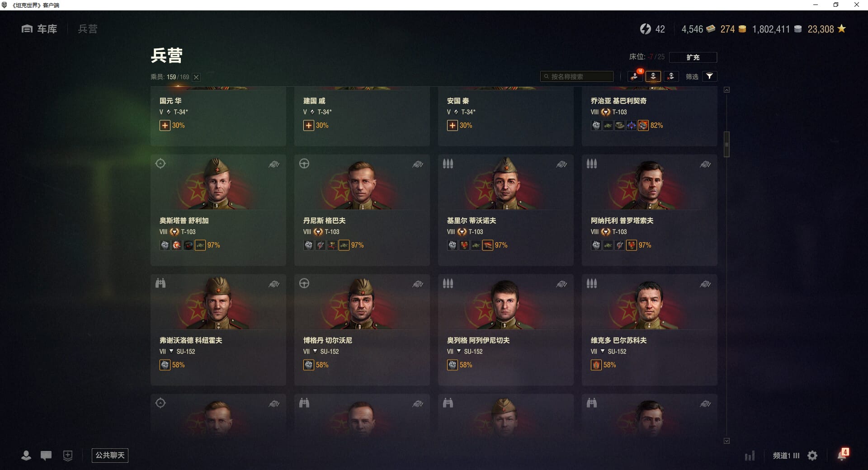Clear crew filter with X next to 159/169
Image resolution: width=868 pixels, height=470 pixels.
(x=196, y=77)
